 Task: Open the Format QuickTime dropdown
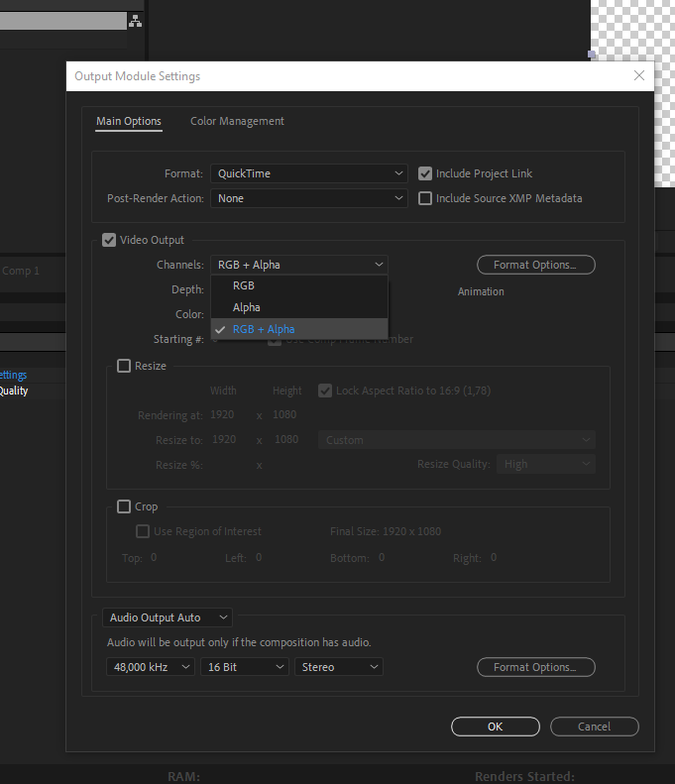(308, 173)
